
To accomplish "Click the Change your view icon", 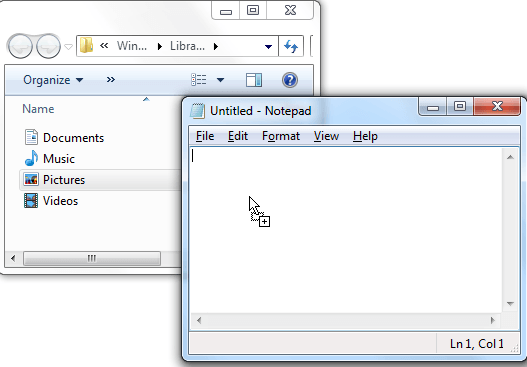I will click(199, 80).
